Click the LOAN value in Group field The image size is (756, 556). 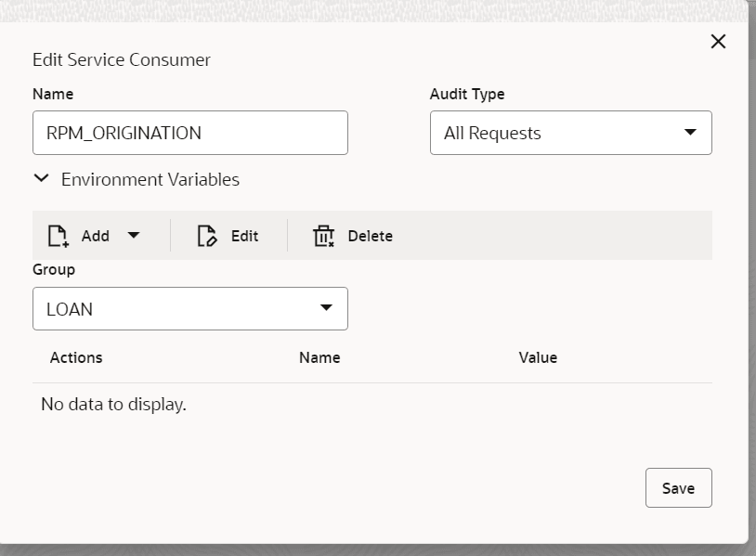70,309
